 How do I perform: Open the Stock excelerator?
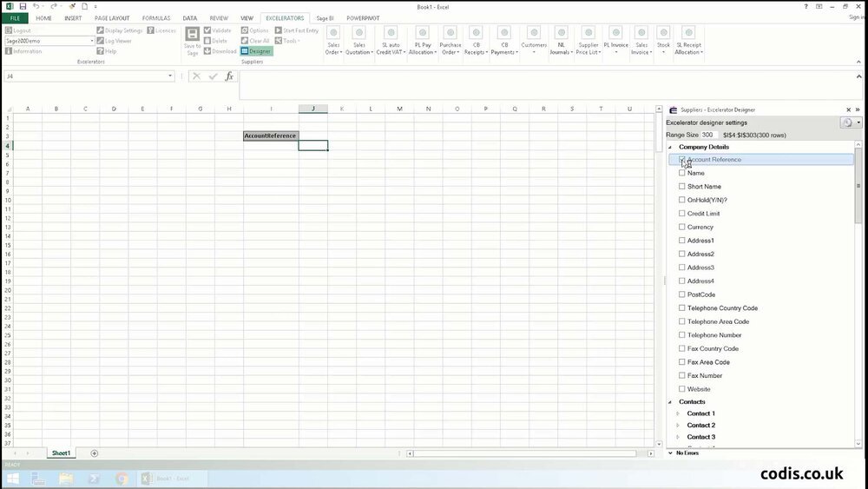click(x=663, y=41)
